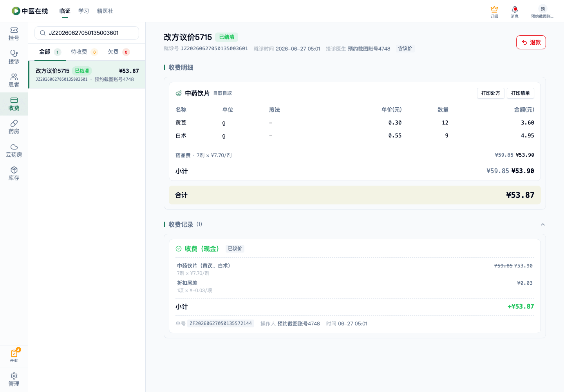The image size is (564, 392).
Task: Click the 已议价 tag in payment record
Action: [235, 249]
